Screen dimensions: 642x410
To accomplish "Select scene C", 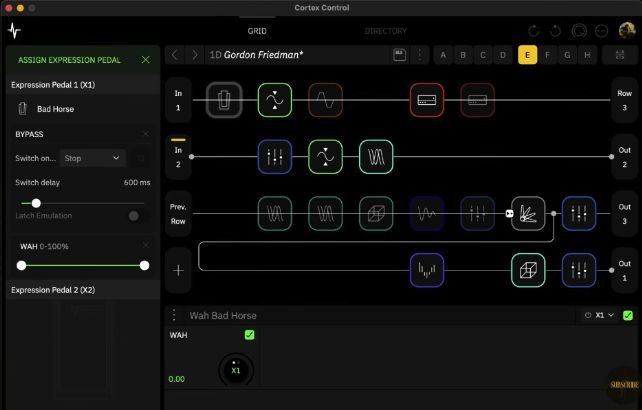I will point(483,55).
